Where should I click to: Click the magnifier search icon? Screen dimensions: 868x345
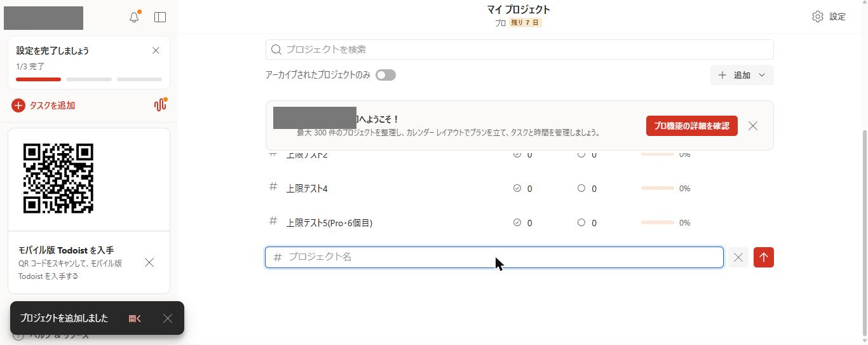pyautogui.click(x=276, y=50)
